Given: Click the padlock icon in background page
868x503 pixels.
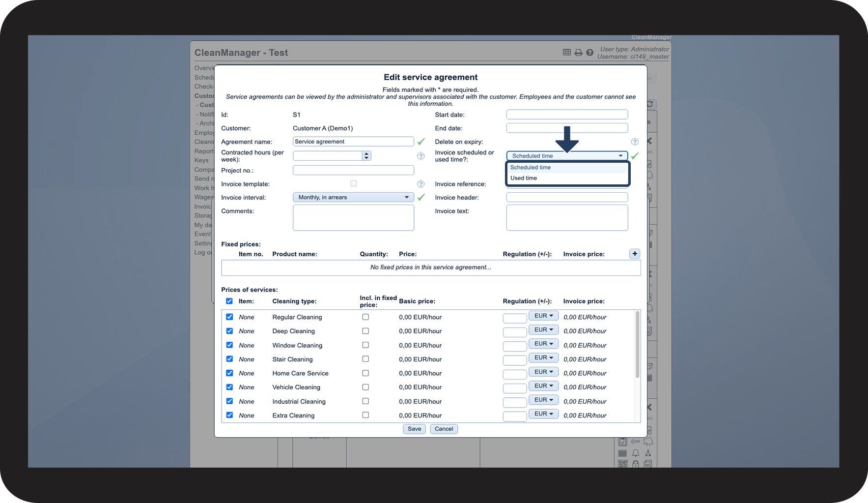Looking at the screenshot, I should (x=636, y=464).
